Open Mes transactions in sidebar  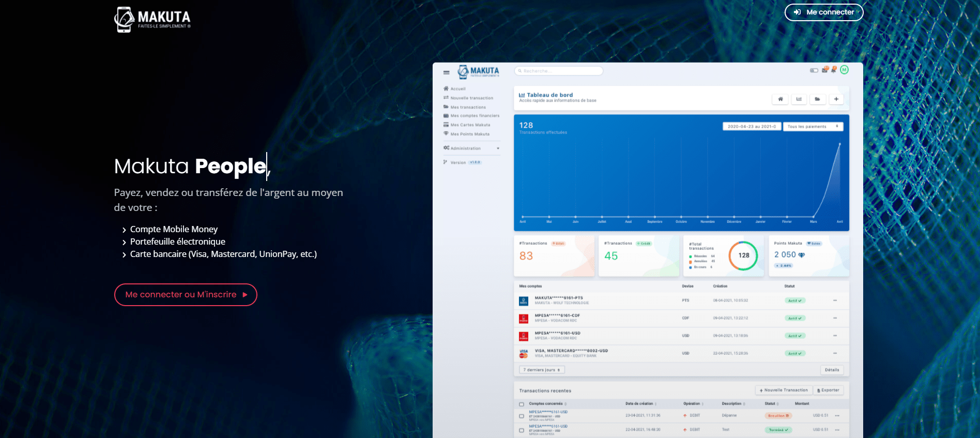[465, 108]
